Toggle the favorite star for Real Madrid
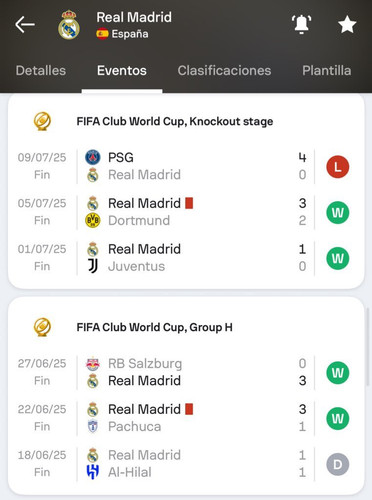This screenshot has width=372, height=500. pos(347,24)
